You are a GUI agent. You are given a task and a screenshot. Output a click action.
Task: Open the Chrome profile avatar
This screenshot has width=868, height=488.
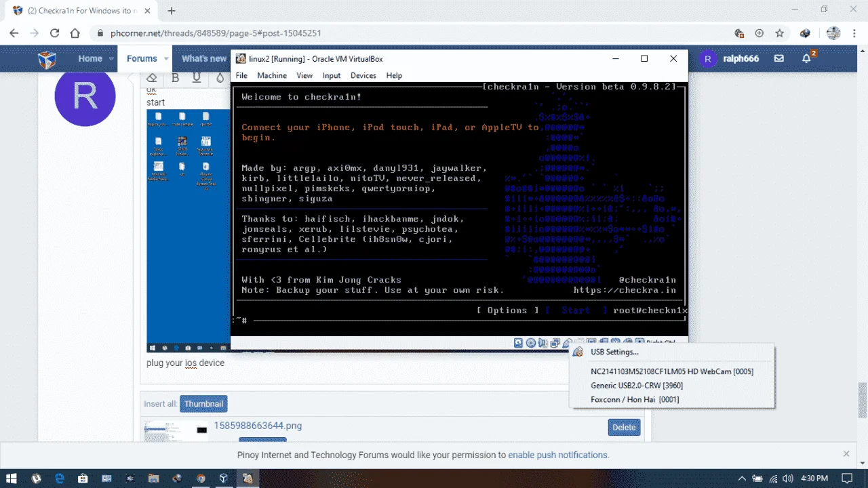pos(833,33)
